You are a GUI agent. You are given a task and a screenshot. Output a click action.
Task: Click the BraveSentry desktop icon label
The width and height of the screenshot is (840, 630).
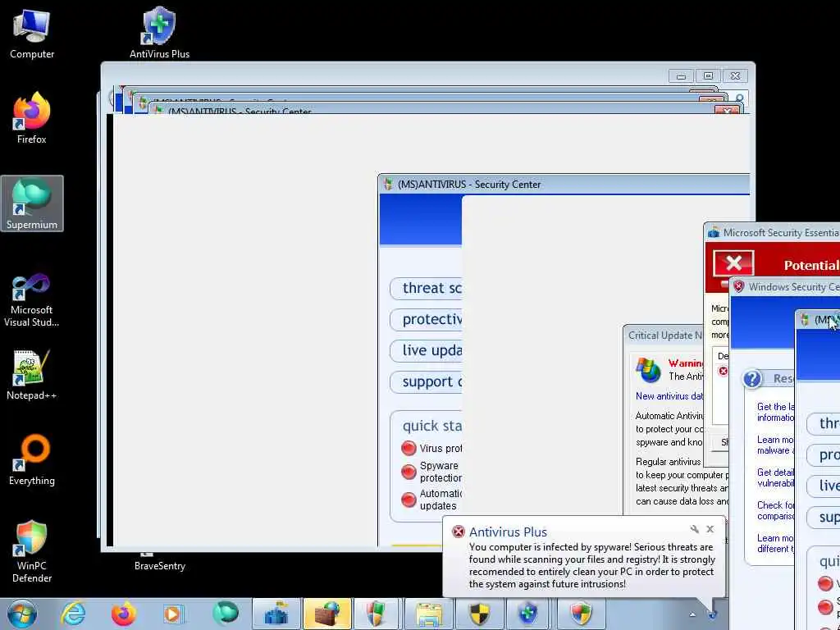coord(160,566)
